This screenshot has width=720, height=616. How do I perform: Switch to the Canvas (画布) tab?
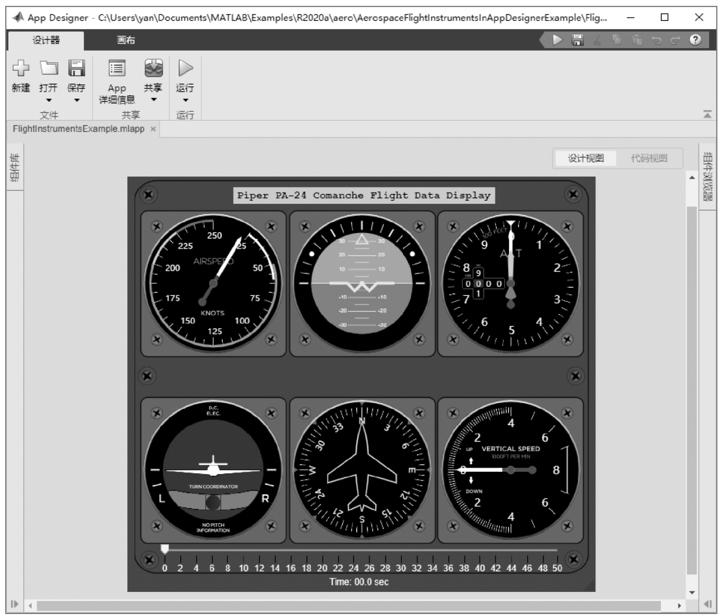tap(125, 40)
